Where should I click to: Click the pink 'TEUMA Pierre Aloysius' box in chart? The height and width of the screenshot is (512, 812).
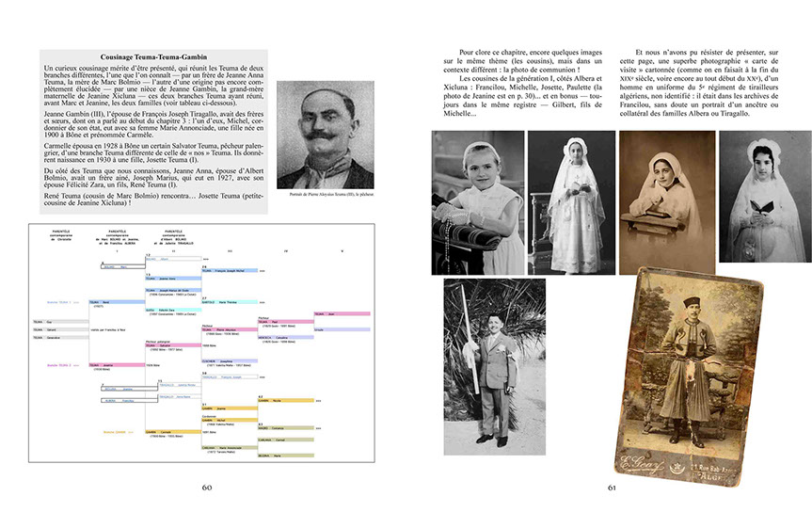228,328
